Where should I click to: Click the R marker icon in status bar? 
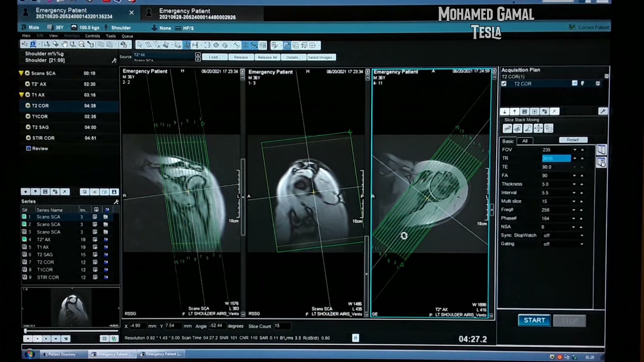[x=355, y=338]
